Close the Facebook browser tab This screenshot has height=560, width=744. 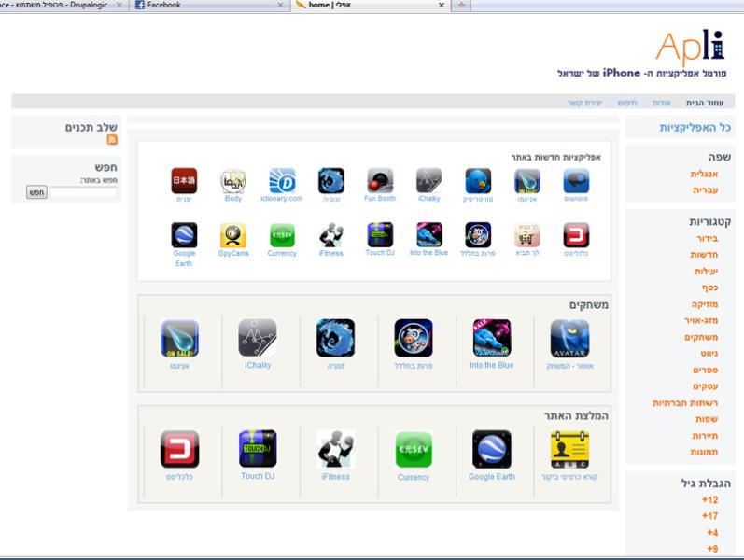point(280,6)
